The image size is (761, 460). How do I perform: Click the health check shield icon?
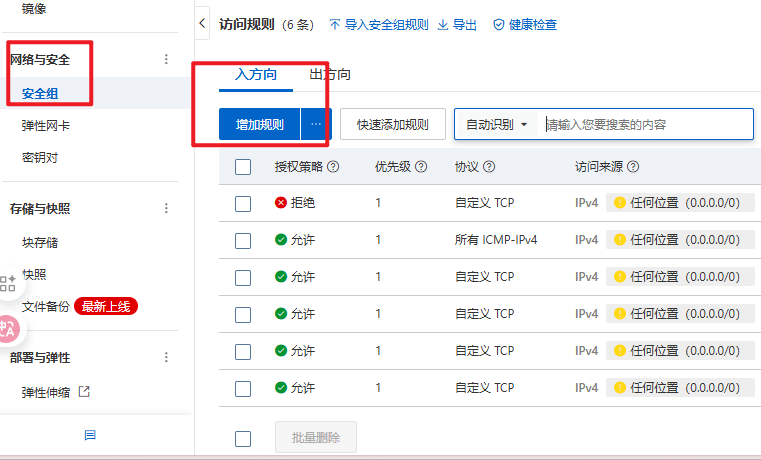coord(498,25)
